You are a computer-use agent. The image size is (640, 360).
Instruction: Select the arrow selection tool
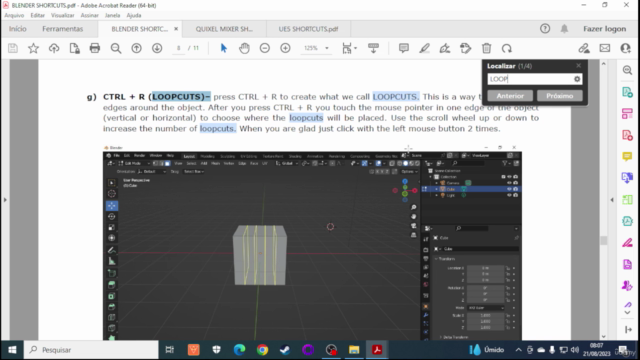click(223, 48)
